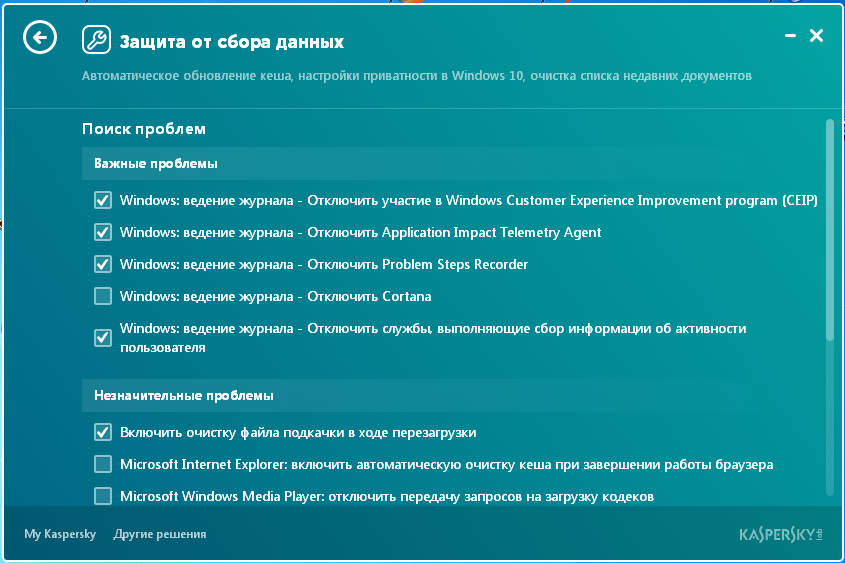
Task: Click the Включить очистку файла подкачки label
Action: (298, 433)
